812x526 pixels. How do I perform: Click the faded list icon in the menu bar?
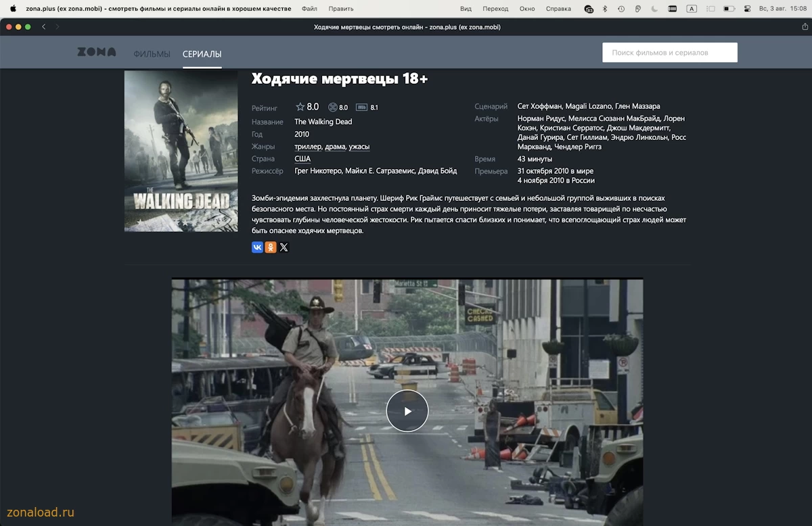(x=710, y=9)
